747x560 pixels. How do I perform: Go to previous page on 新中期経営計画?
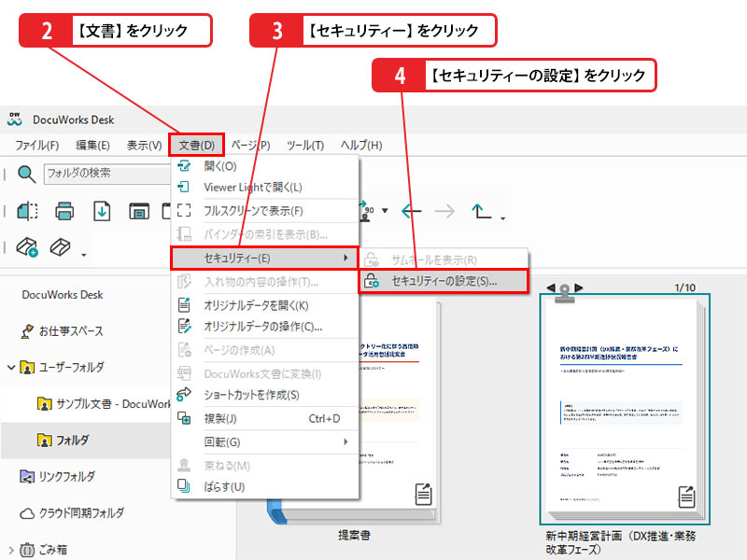click(x=551, y=287)
